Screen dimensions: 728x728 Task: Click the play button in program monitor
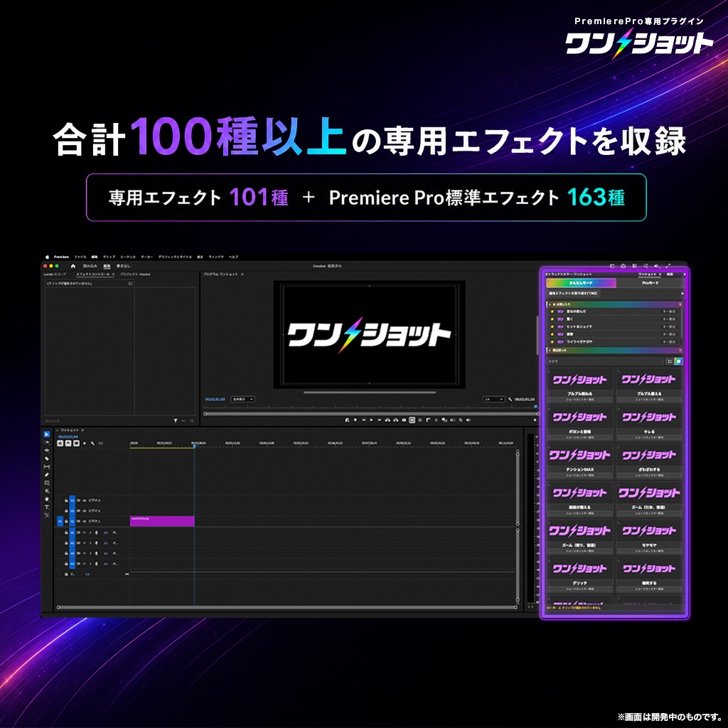tap(371, 420)
